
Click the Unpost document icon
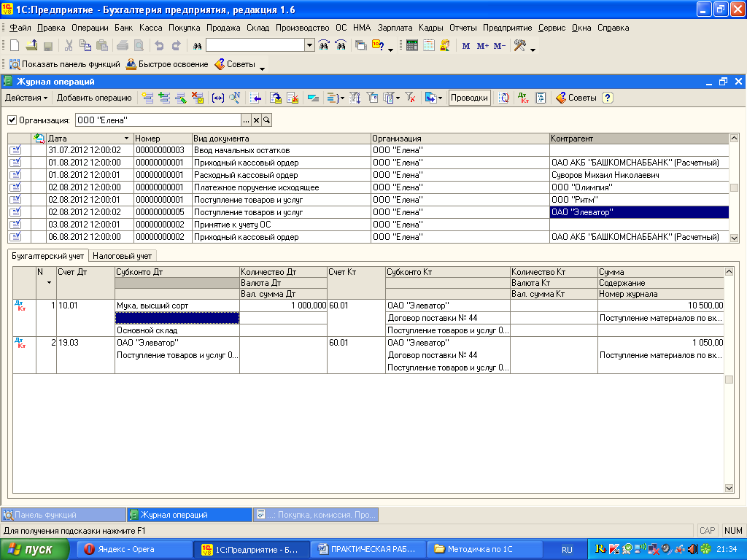[293, 98]
